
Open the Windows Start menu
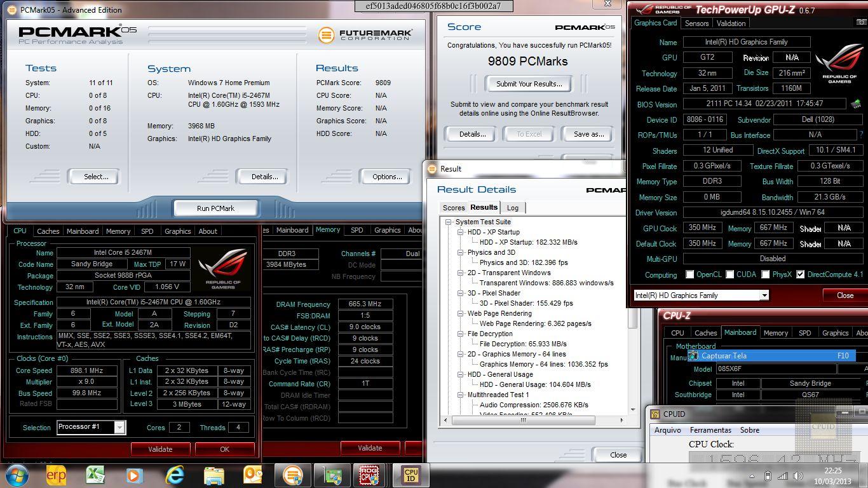point(17,475)
